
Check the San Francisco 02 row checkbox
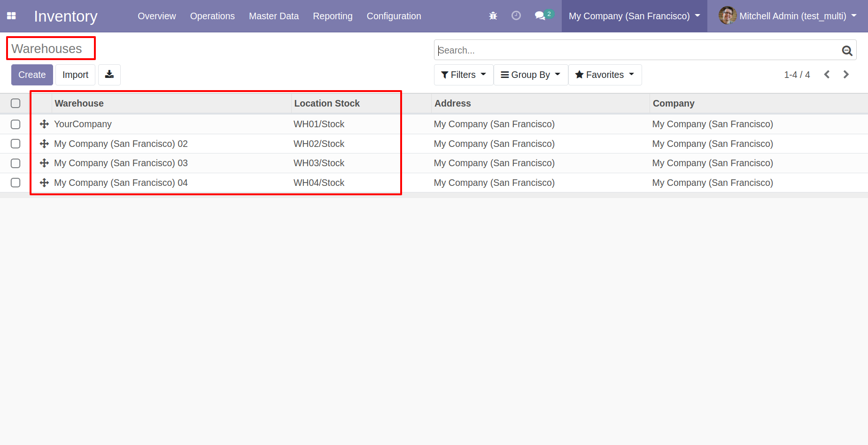coord(15,144)
